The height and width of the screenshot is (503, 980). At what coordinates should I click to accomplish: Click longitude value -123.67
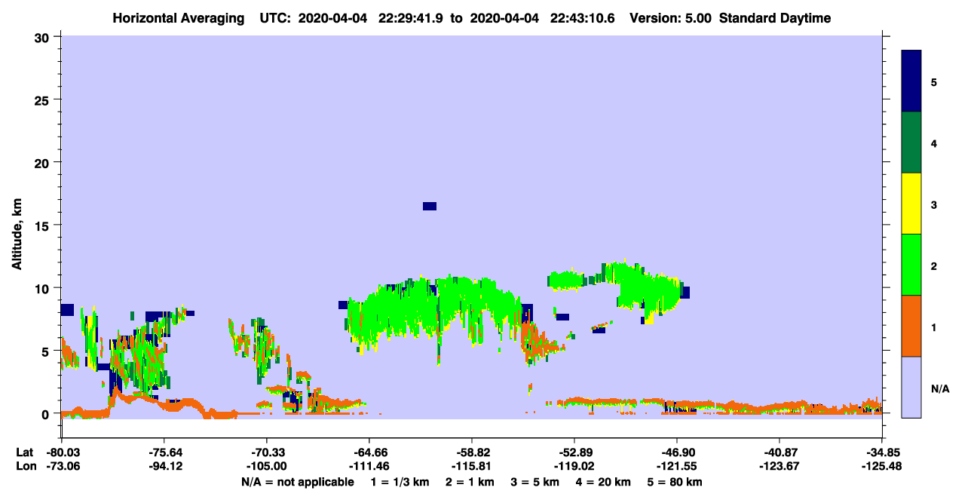coord(779,466)
